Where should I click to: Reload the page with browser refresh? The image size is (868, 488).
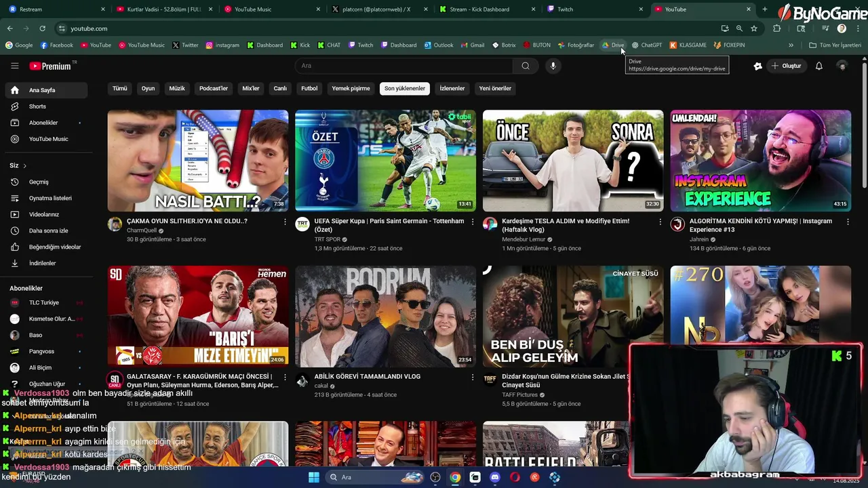pyautogui.click(x=42, y=28)
